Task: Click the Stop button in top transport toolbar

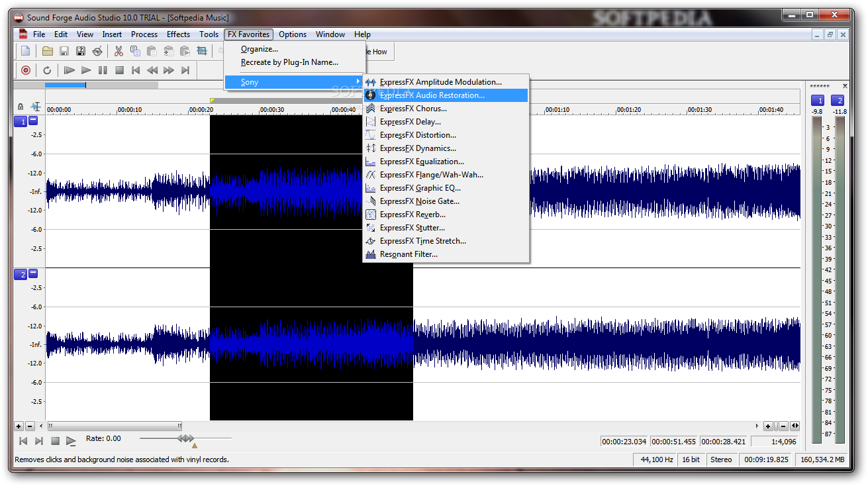Action: click(x=119, y=70)
